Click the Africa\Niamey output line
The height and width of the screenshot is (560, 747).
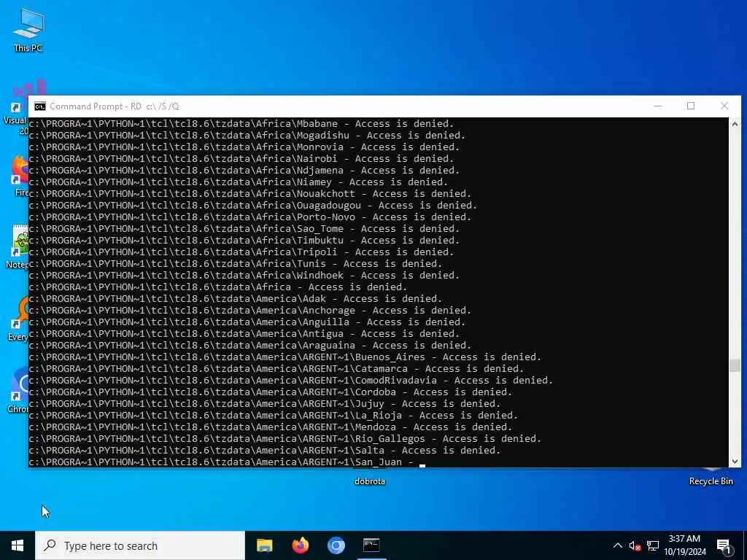click(239, 182)
